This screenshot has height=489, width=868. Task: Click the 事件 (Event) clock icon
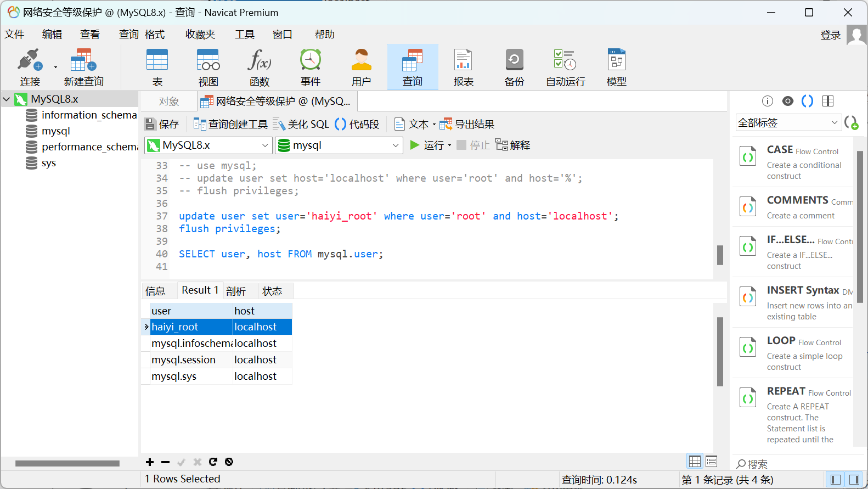310,67
